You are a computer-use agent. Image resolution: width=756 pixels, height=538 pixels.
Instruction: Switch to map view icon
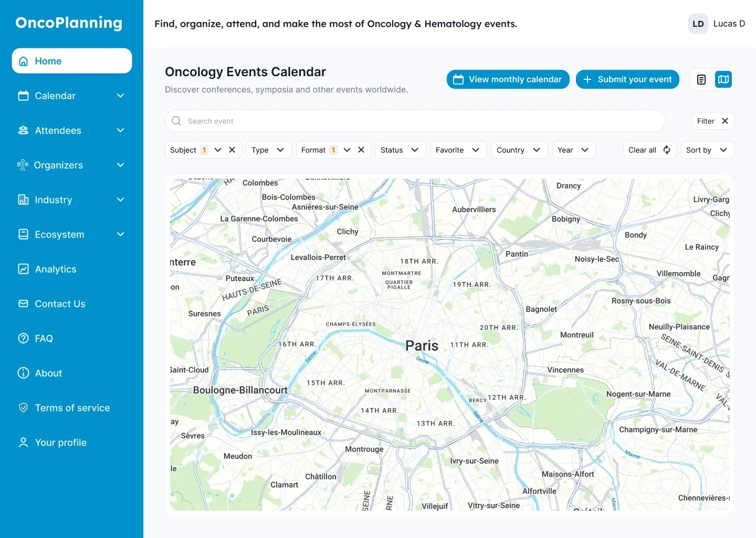tap(723, 79)
